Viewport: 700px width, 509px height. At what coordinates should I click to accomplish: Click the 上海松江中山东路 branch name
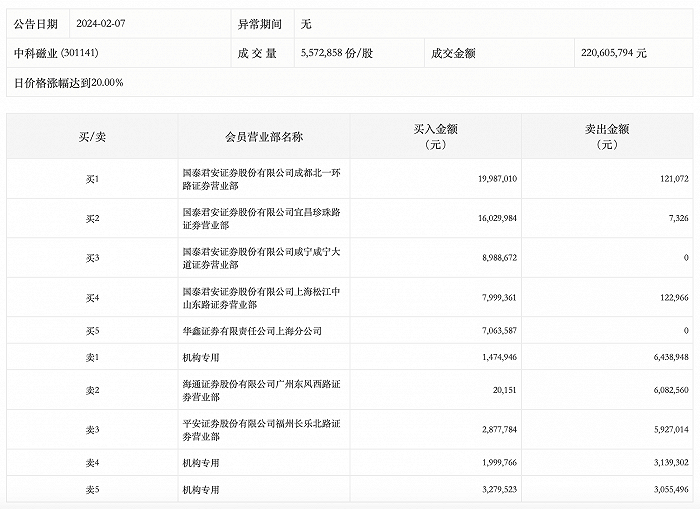coord(262,298)
